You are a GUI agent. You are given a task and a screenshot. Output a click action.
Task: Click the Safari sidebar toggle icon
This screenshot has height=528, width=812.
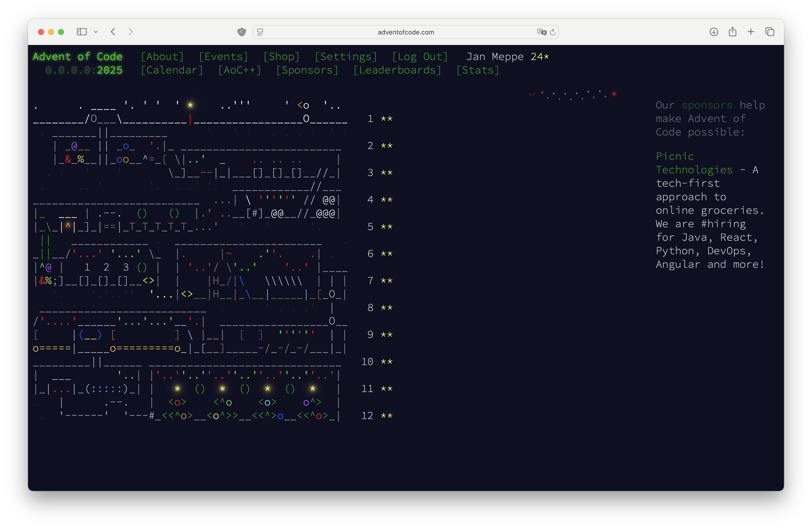pyautogui.click(x=81, y=32)
